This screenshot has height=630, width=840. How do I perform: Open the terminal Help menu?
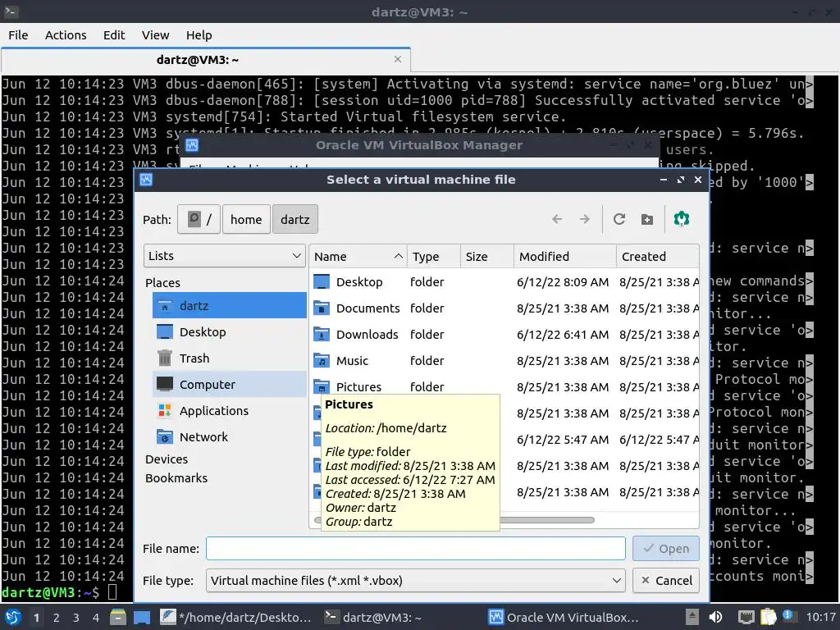click(x=199, y=34)
